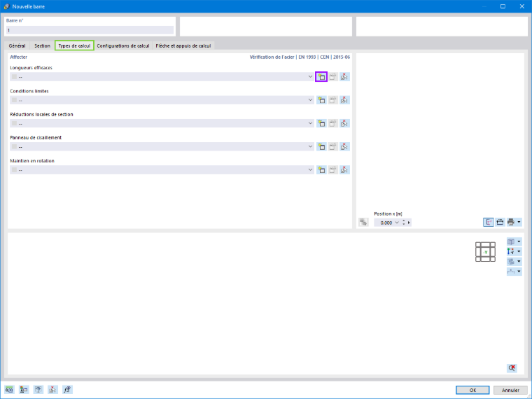Reset the view with the red X magnifier icon
532x399 pixels.
512,367
